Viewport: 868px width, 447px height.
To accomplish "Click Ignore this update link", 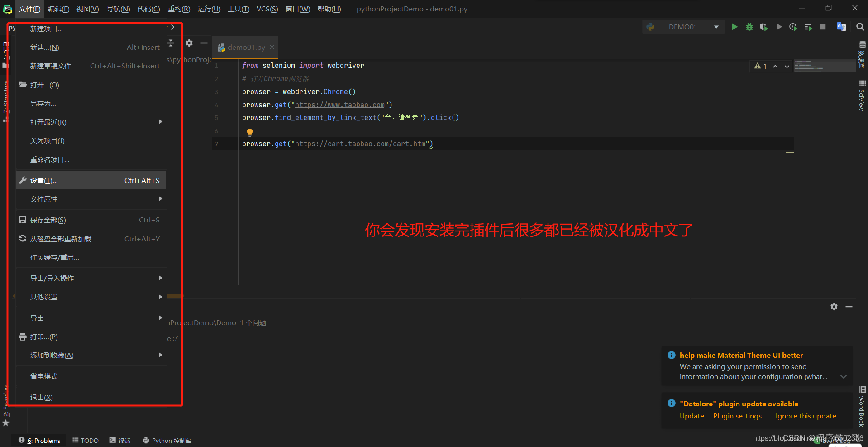I will pos(806,416).
